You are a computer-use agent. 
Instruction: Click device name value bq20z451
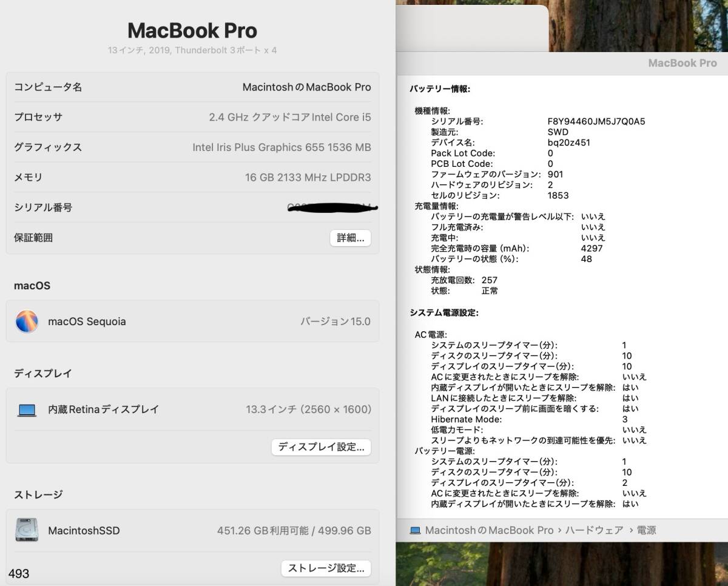click(x=568, y=143)
